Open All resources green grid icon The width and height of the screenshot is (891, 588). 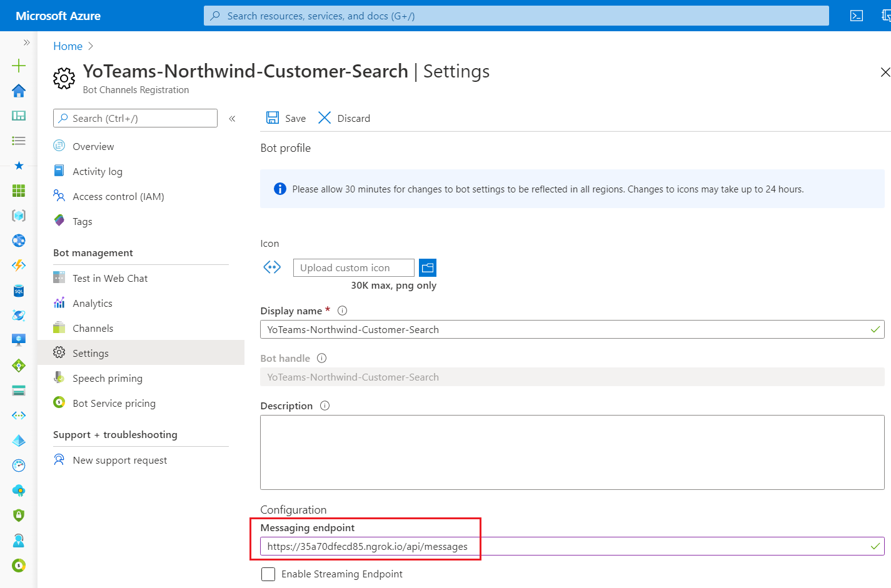[x=19, y=191]
